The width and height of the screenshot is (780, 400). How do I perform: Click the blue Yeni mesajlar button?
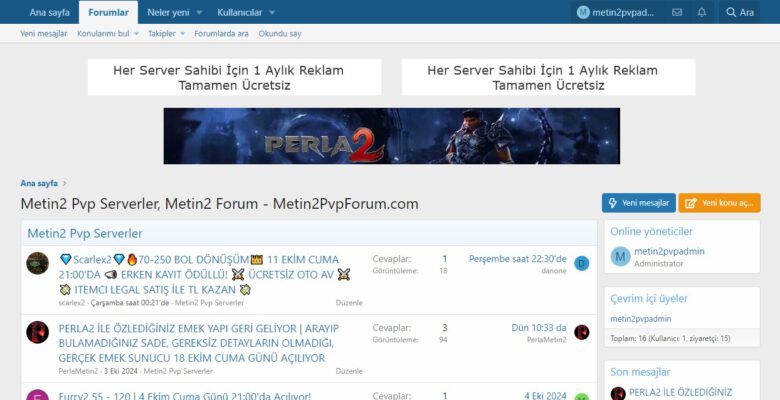click(639, 203)
